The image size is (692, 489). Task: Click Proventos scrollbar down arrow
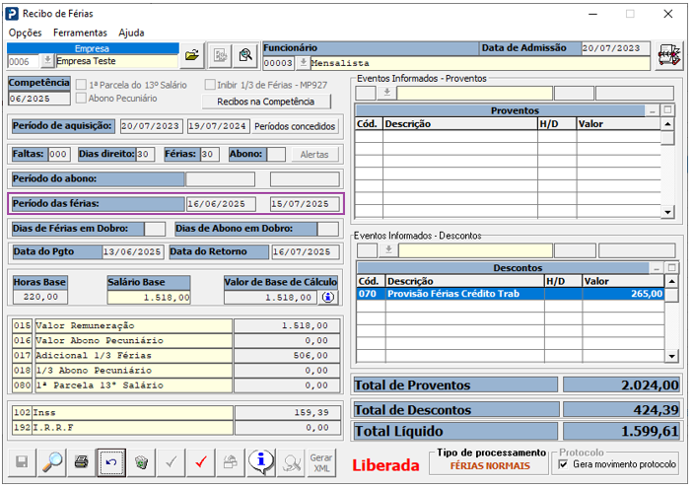point(667,212)
